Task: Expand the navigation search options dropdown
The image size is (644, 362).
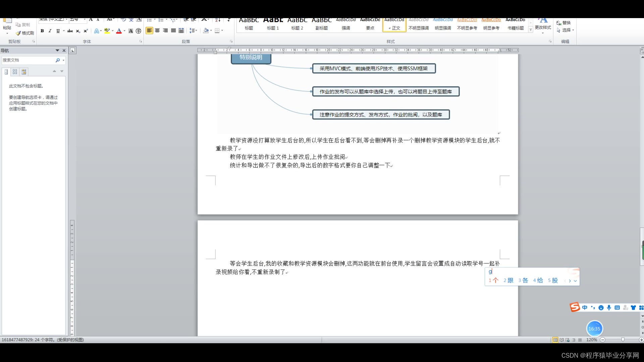Action: (63, 60)
